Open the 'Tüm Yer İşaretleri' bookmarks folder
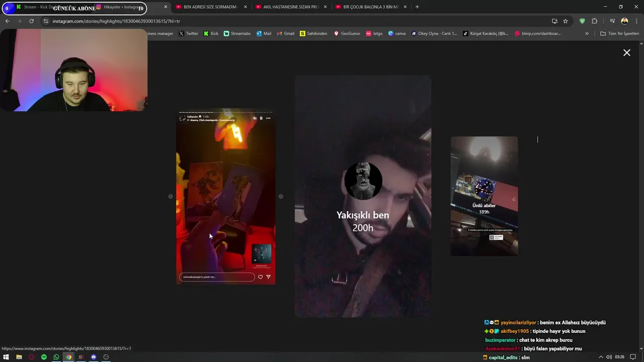Viewport: 644px width, 362px height. coord(620,34)
